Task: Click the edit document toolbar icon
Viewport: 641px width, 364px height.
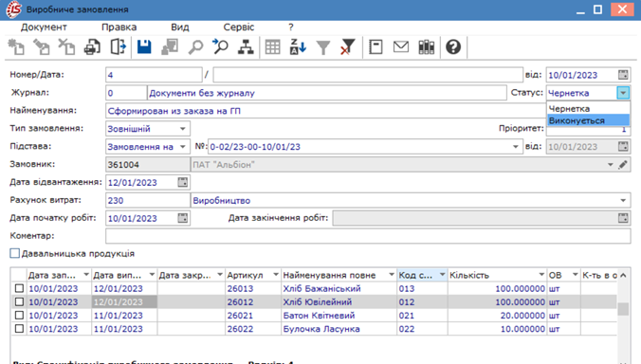Action: coord(42,47)
